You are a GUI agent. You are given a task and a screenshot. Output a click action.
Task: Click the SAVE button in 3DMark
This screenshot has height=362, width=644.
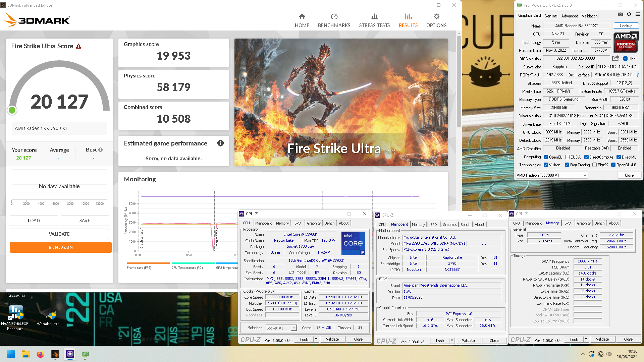click(85, 221)
